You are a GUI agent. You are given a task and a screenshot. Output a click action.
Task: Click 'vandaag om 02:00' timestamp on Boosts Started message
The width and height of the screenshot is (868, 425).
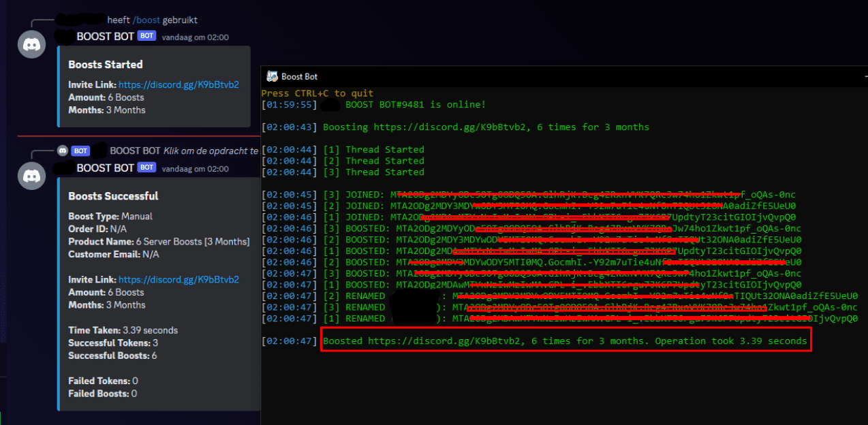[x=195, y=37]
